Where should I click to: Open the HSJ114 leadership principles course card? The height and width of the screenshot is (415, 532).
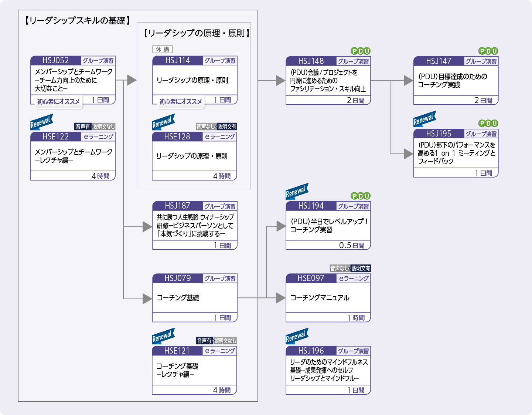tap(195, 80)
